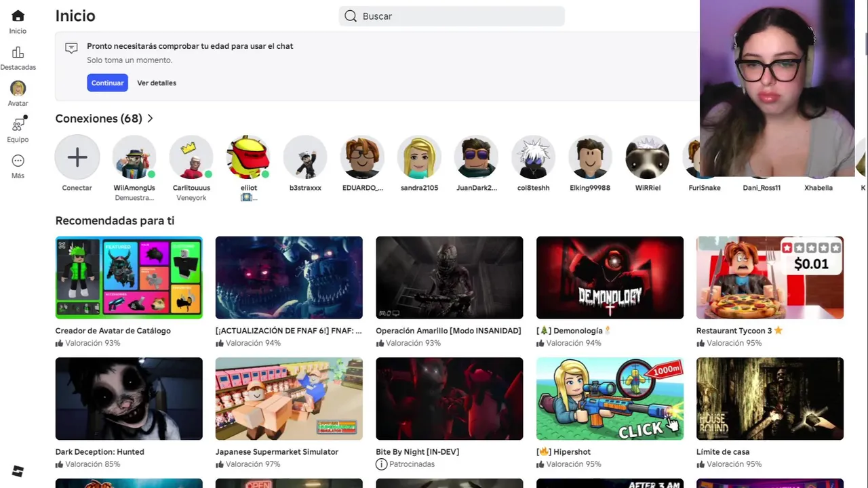
Task: Click title 'Operación Amarillo [Modo INSANIDAD]'
Action: (x=448, y=331)
